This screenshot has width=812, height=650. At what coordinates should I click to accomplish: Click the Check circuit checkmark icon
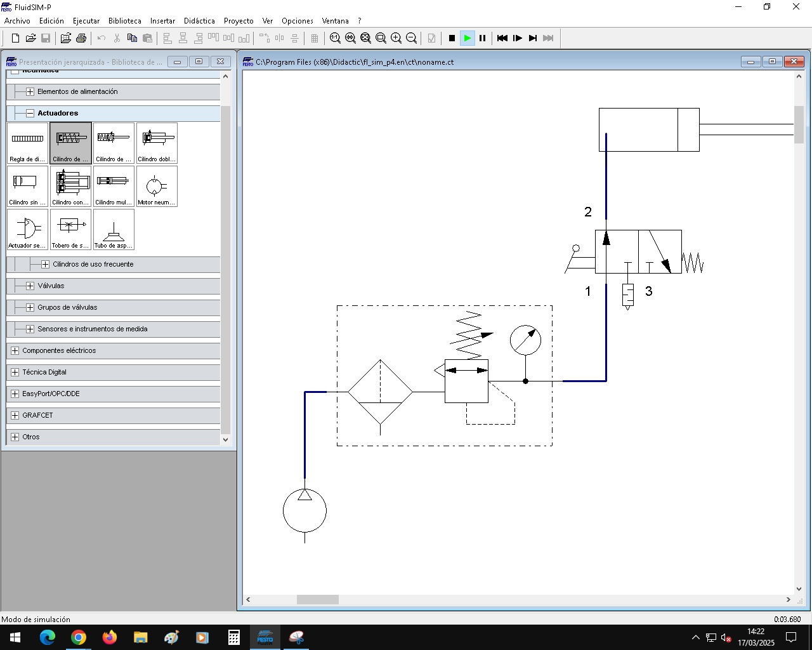[431, 38]
